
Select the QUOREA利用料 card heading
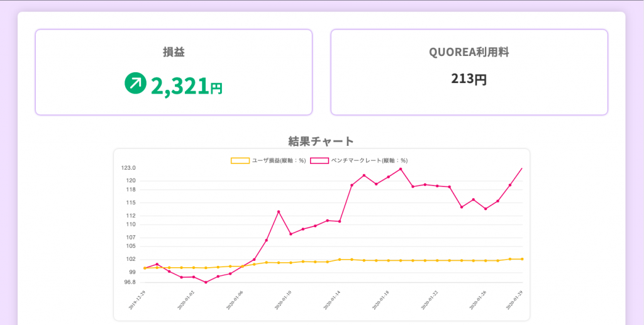click(469, 52)
